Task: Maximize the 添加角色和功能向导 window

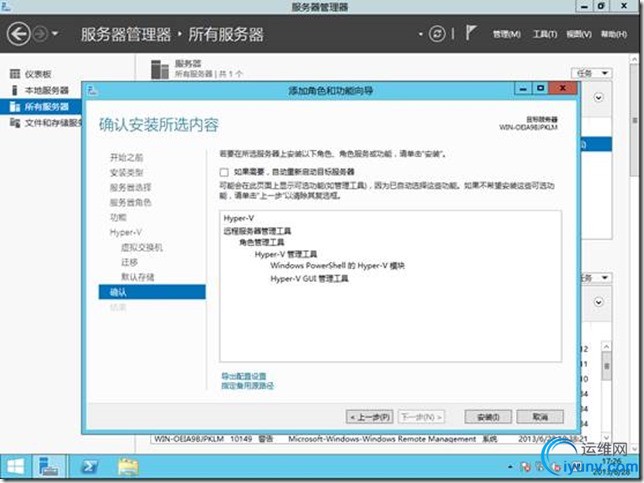Action: pos(540,88)
